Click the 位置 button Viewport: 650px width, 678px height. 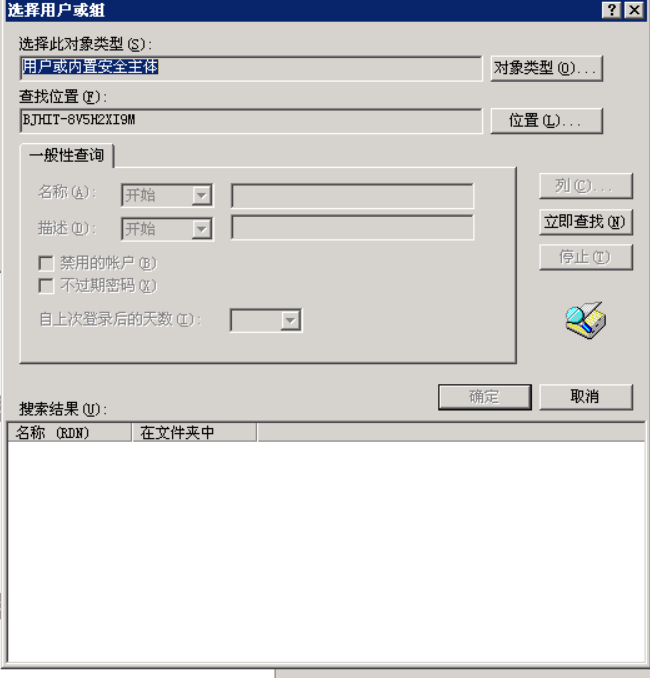[546, 121]
